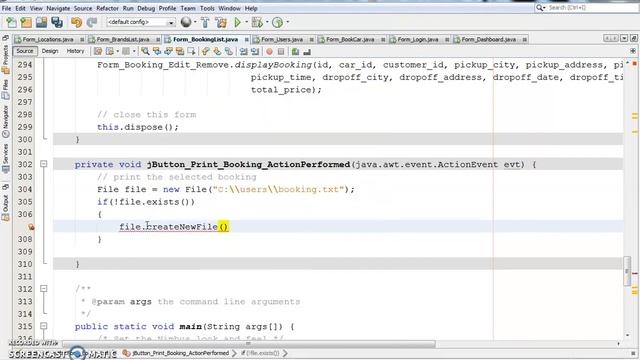This screenshot has width=640, height=360.
Task: Click the Undo arrow icon
Action: [x=76, y=22]
